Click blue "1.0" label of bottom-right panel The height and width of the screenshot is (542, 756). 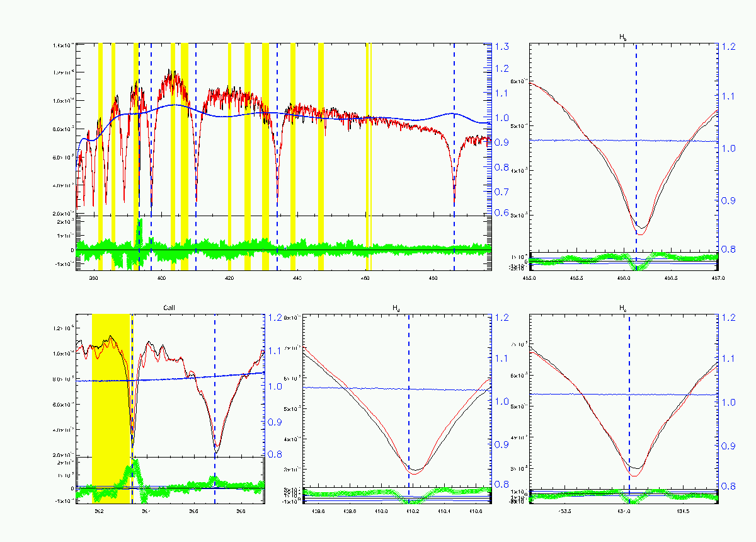[728, 402]
